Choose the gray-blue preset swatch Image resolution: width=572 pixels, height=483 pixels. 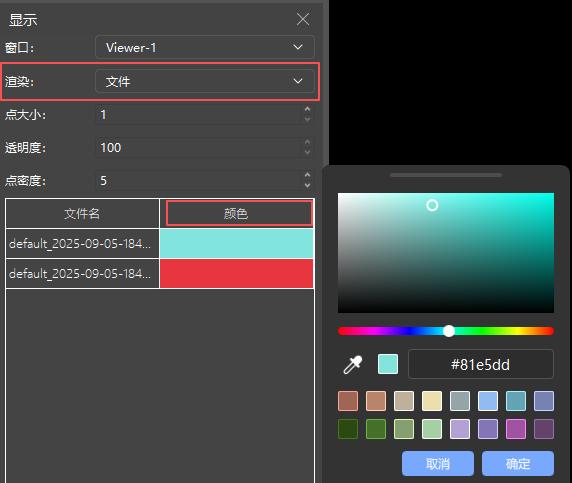coord(460,401)
